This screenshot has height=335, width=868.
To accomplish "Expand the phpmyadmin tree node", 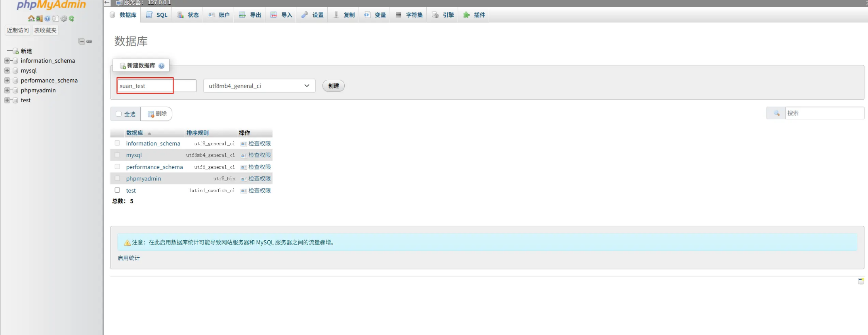I will (7, 90).
